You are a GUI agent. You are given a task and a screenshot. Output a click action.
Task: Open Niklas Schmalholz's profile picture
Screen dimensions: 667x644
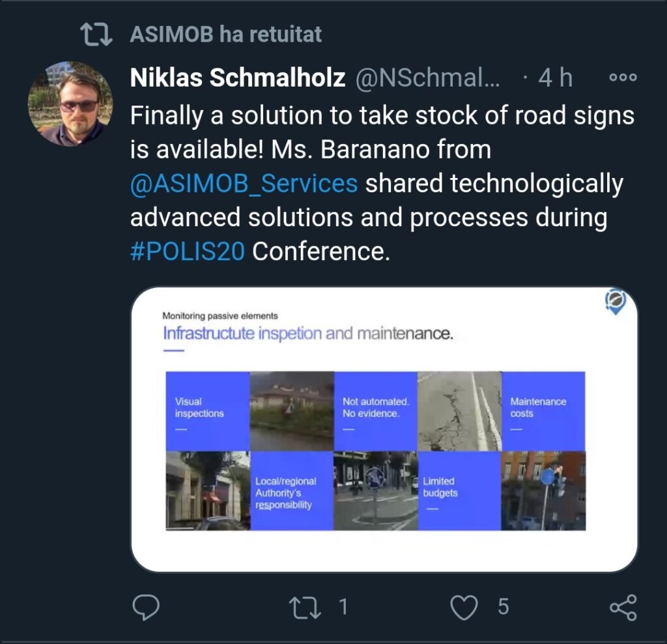[x=70, y=104]
